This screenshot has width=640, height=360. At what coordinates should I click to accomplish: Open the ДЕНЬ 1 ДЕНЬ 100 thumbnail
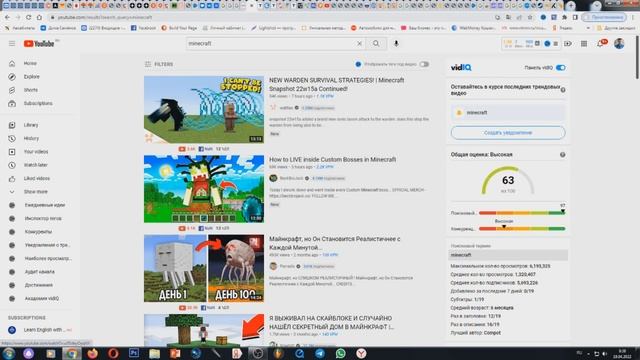pos(204,268)
